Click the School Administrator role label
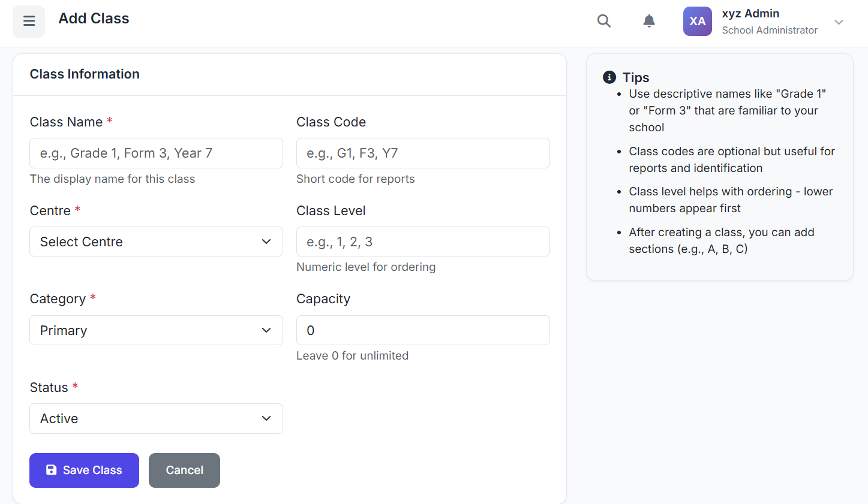Screen dimensions: 868x504 [x=769, y=31]
